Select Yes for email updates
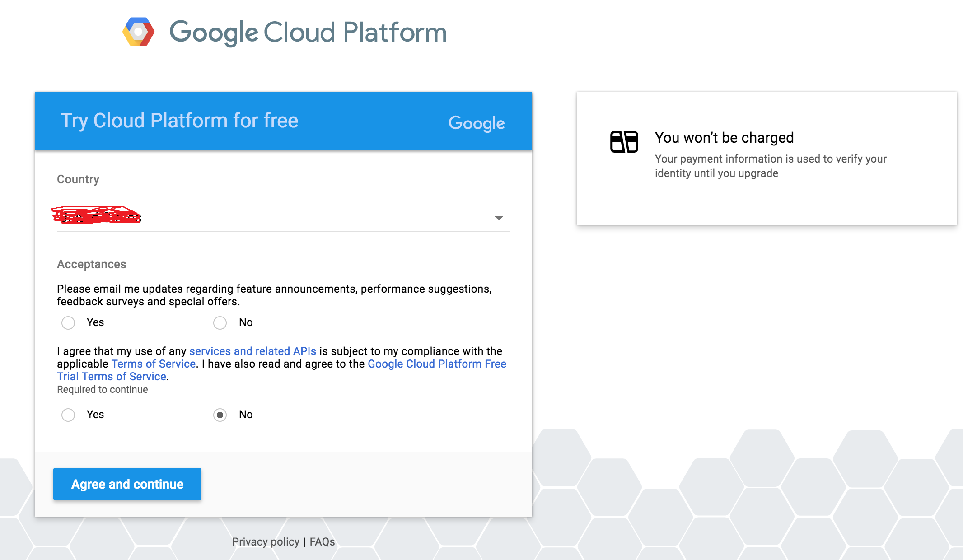This screenshot has width=963, height=560. pyautogui.click(x=68, y=323)
